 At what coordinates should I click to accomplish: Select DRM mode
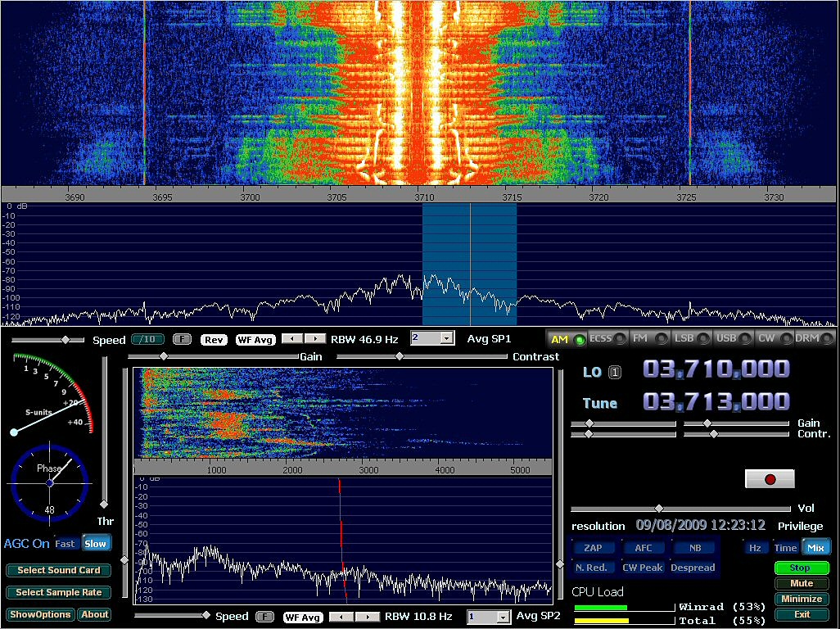[815, 338]
